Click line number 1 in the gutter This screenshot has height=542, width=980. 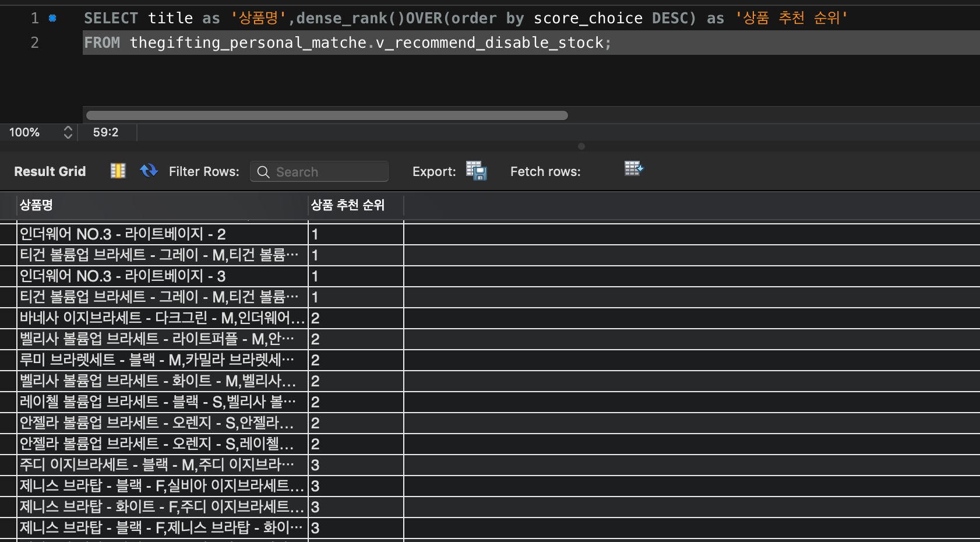35,18
